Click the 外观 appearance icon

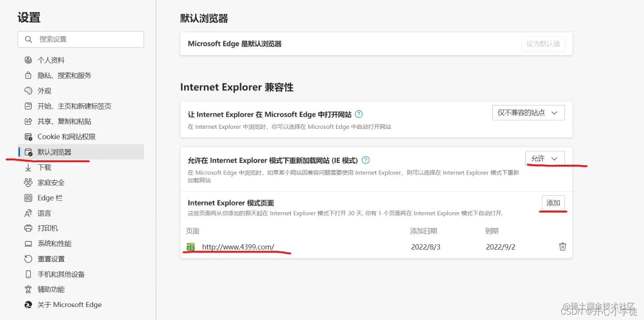pos(27,91)
